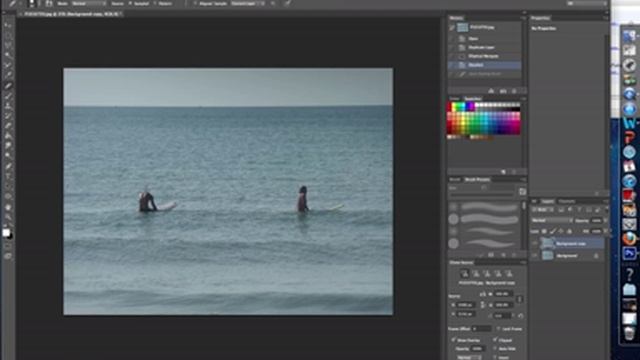The height and width of the screenshot is (360, 640).
Task: Open the layer blend mode dropdown
Action: pos(551,220)
